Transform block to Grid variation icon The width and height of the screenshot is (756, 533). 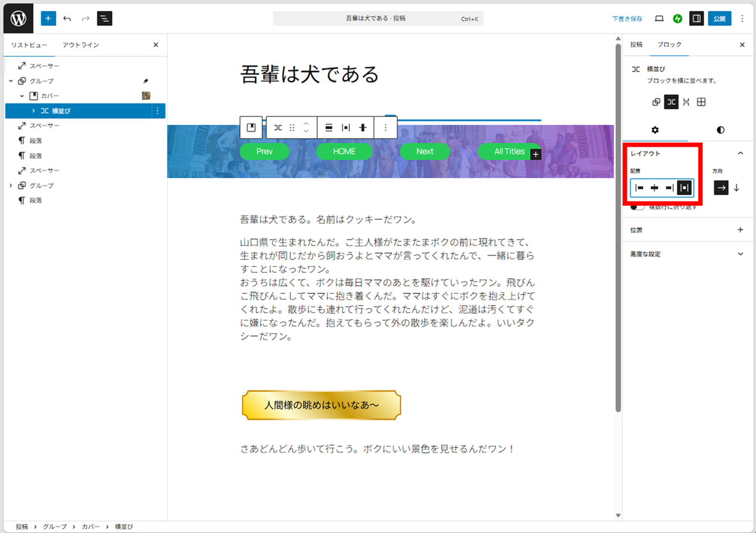point(701,102)
